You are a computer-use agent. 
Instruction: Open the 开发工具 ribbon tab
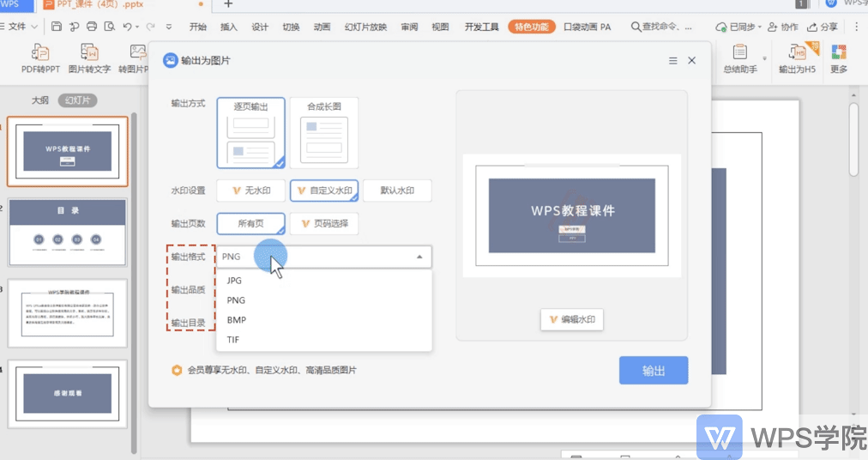pyautogui.click(x=482, y=27)
